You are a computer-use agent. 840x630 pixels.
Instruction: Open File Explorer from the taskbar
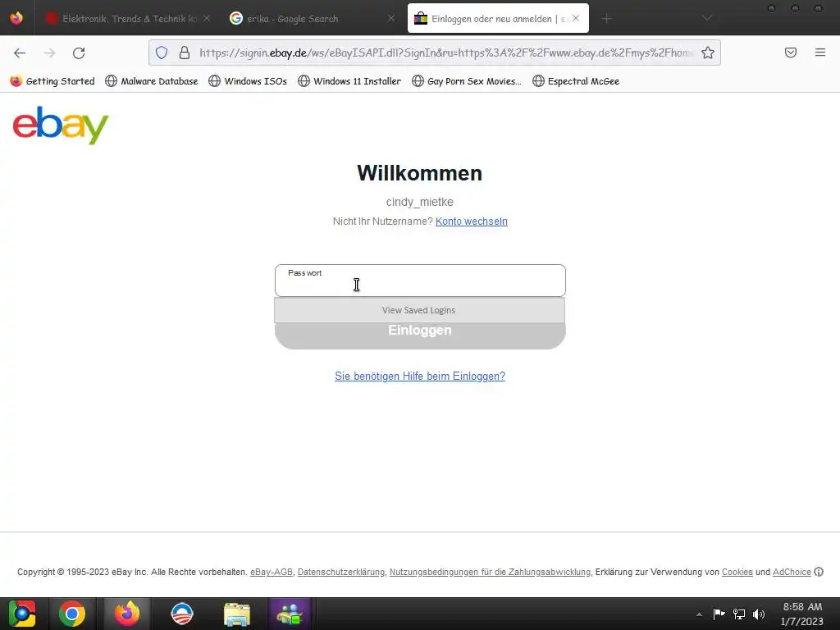[237, 614]
